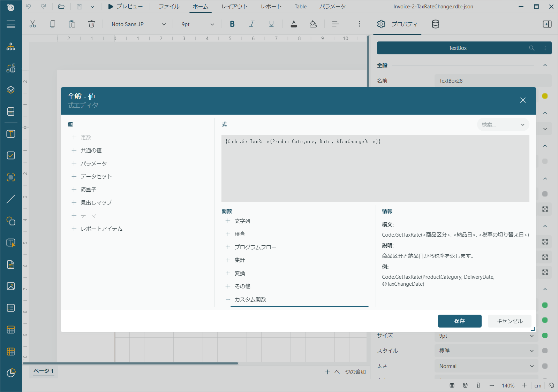Toggle Bold formatting
The width and height of the screenshot is (558, 392).
pos(232,24)
